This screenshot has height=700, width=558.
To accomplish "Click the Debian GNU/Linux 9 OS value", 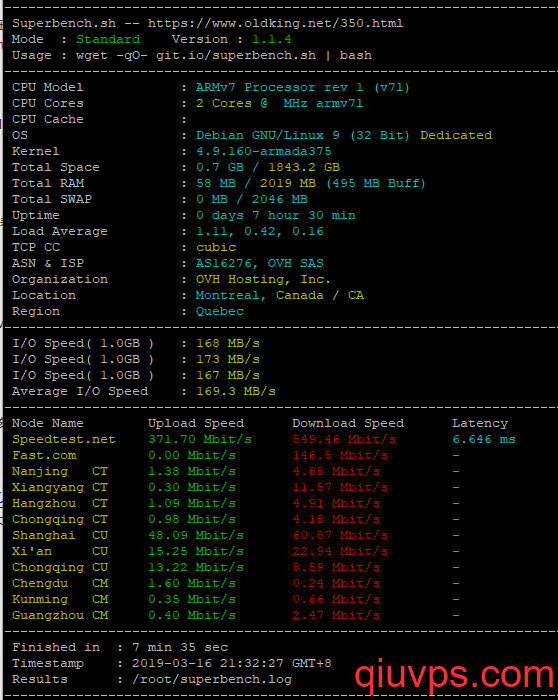I will coord(268,135).
